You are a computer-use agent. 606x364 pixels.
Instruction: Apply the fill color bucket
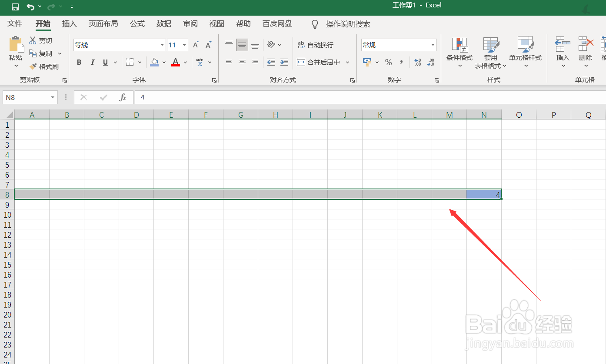tap(154, 62)
